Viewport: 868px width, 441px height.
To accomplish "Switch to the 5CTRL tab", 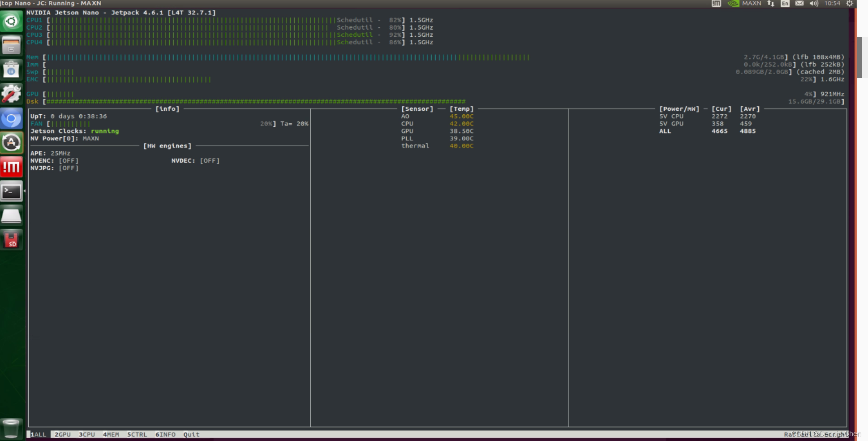I will pos(137,434).
